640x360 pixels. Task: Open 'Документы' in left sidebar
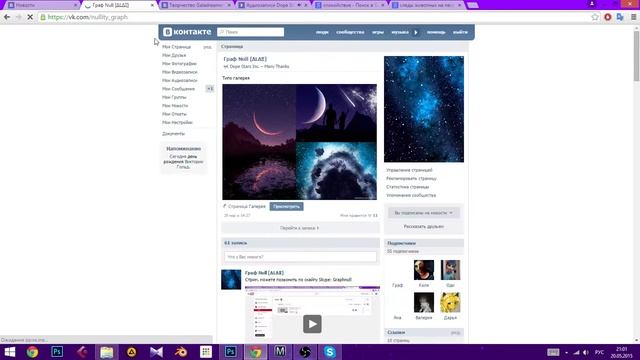[x=173, y=134]
